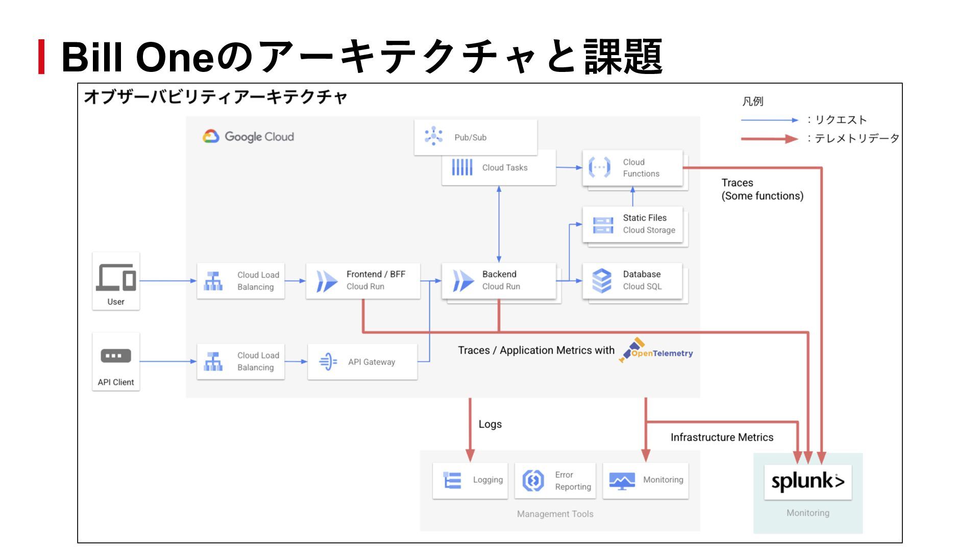980x551 pixels.
Task: Click the Backend Cloud Run icon
Action: [463, 281]
